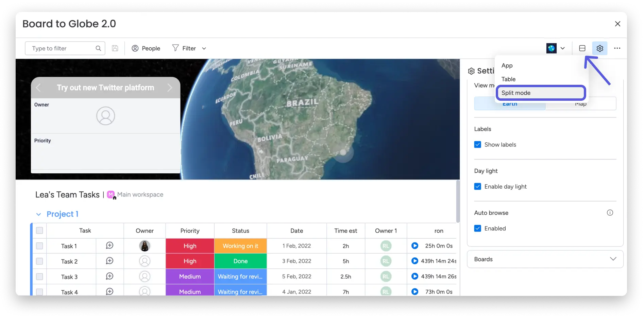Open the view mode dropdown chevron
The image size is (644, 318).
[563, 48]
